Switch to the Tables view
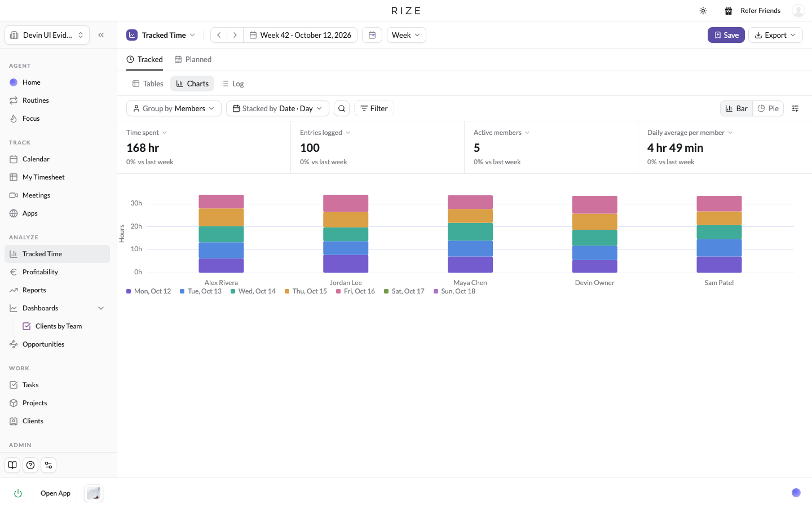 tap(148, 84)
